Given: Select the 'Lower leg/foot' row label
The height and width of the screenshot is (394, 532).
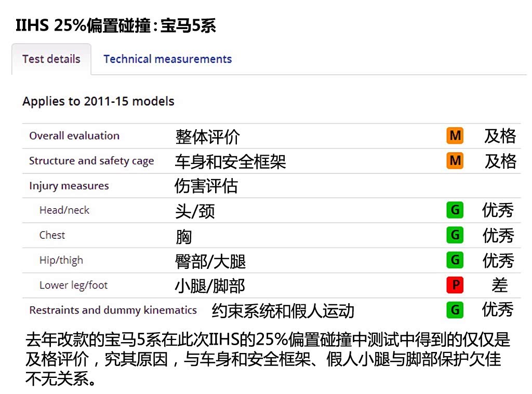Looking at the screenshot, I should coord(73,285).
